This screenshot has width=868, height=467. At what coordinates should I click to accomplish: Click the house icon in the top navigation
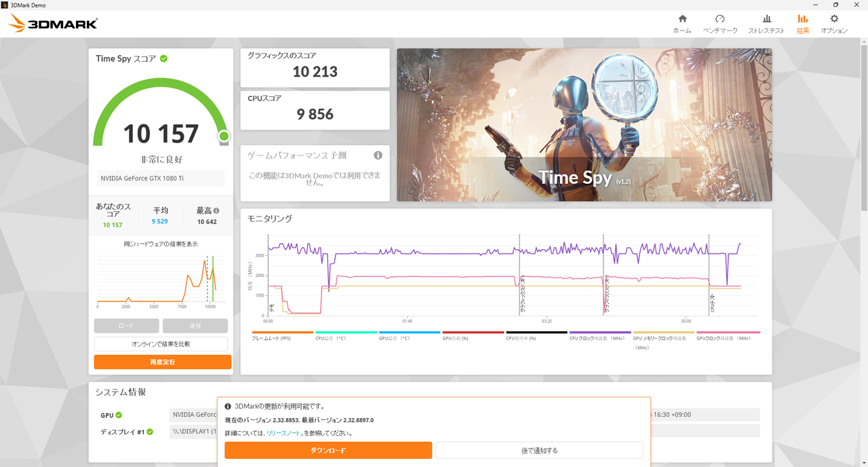(x=682, y=19)
